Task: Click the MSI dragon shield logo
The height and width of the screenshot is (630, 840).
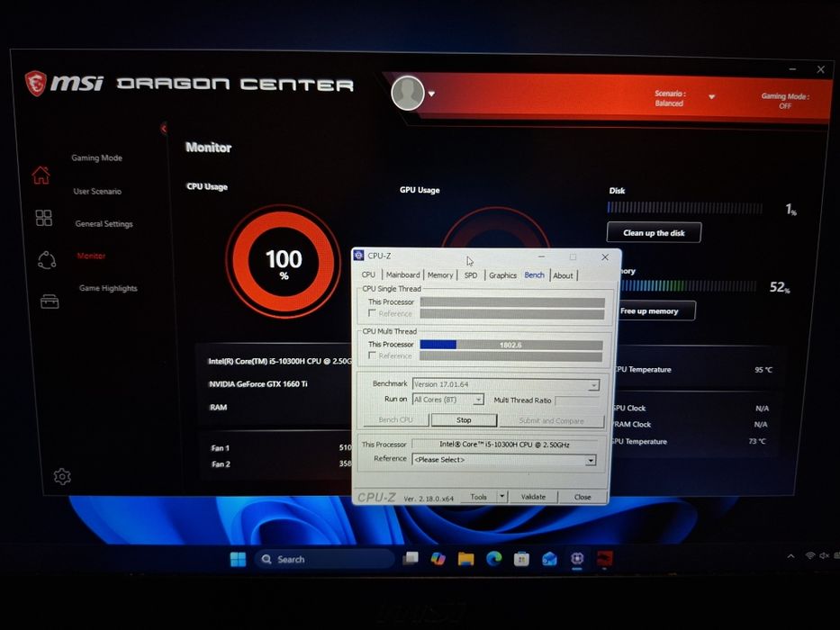Action: coord(36,84)
